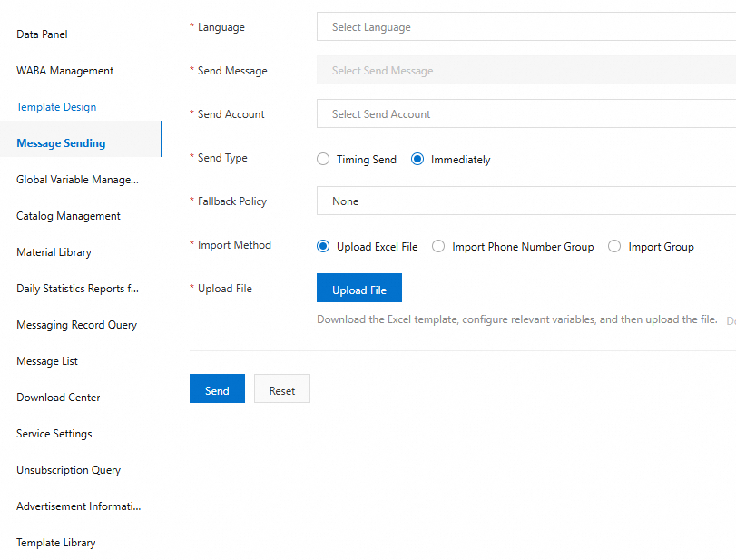Viewport: 736px width, 560px height.
Task: Open Template Design page
Action: pos(56,107)
